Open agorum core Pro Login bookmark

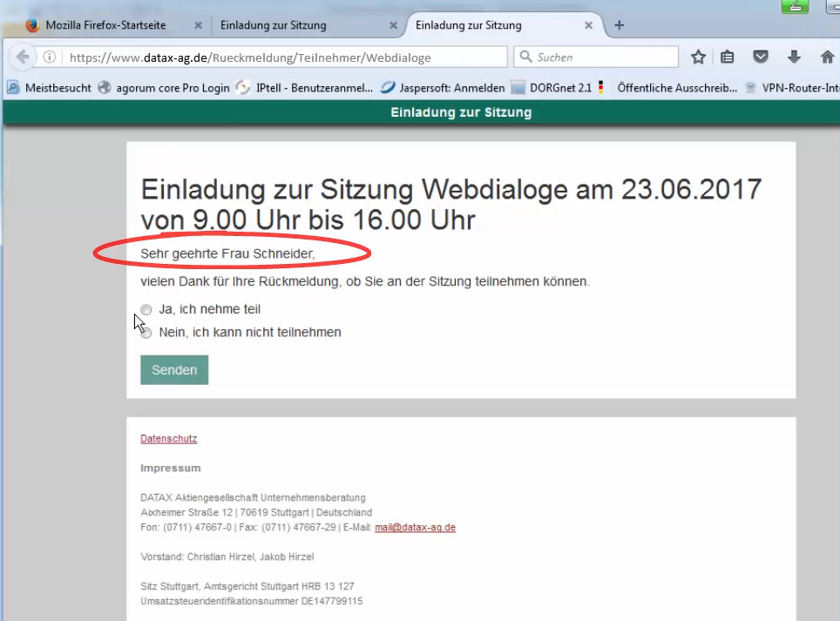pyautogui.click(x=164, y=88)
